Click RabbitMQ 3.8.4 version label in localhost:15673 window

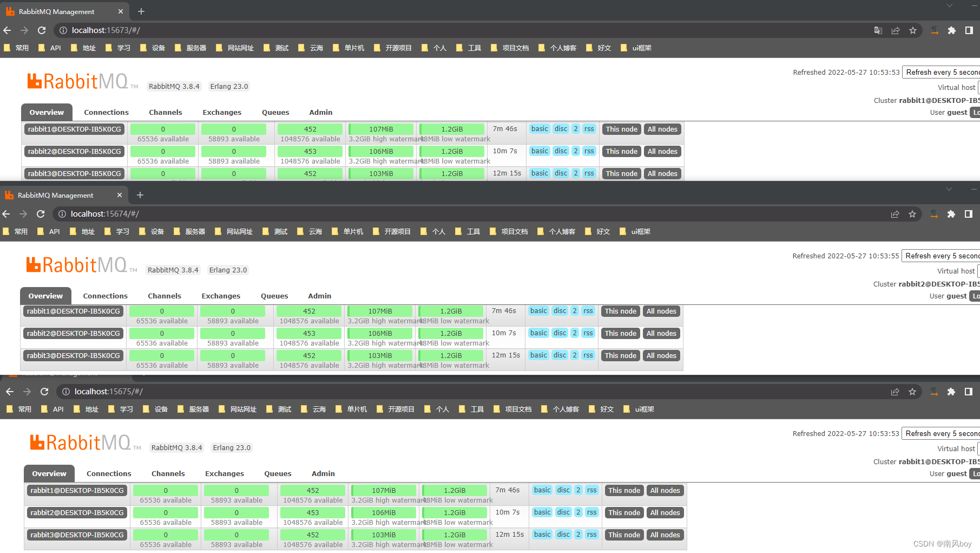[174, 87]
